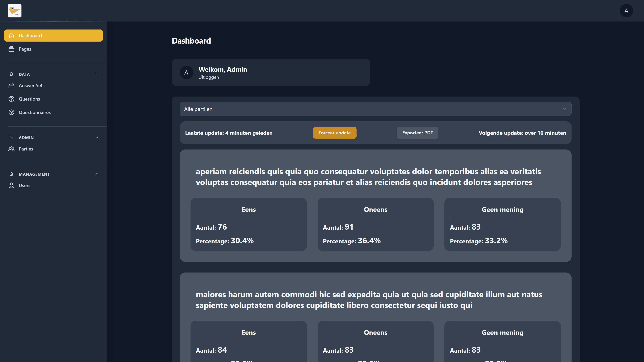Go to Pages in the sidebar
Viewport: 644px width, 362px height.
pos(25,49)
